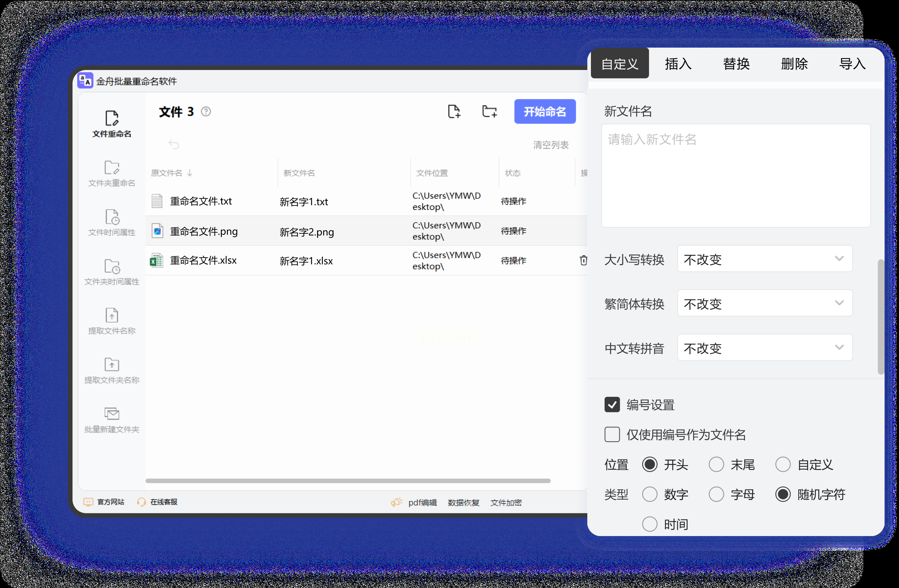Viewport: 899px width, 588px height.
Task: Uncheck the 编号设置 checkbox
Action: 612,405
